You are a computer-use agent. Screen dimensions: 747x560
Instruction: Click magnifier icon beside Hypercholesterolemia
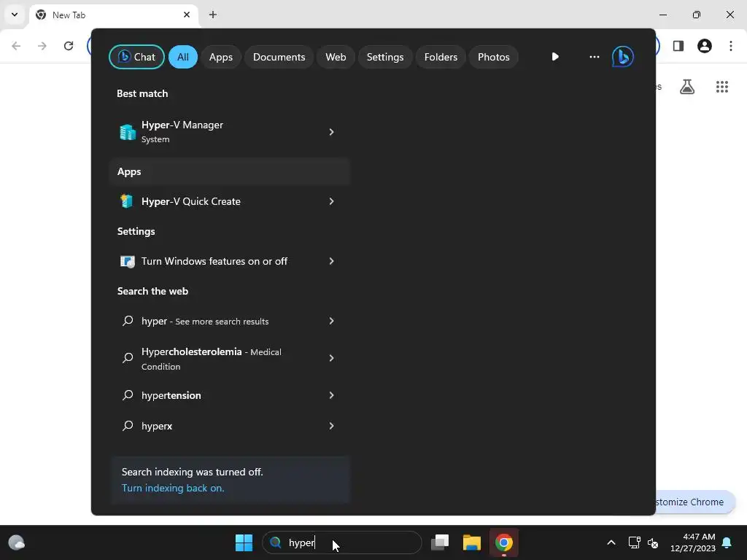pos(127,358)
